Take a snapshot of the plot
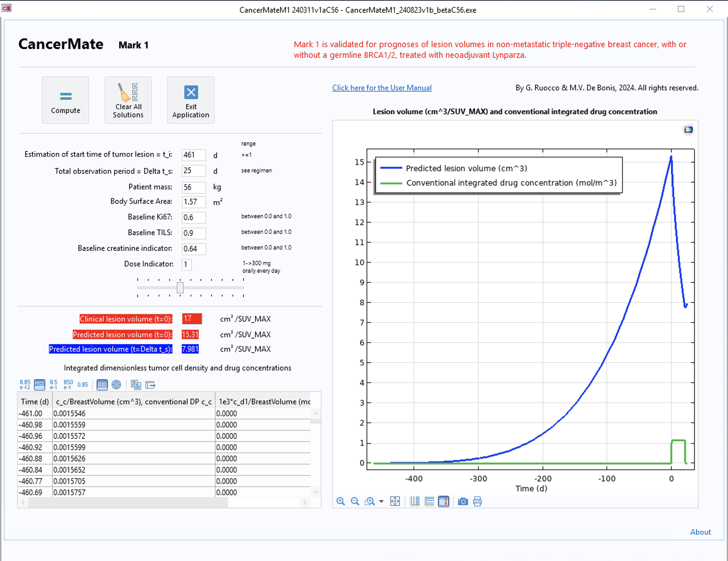 tap(463, 501)
